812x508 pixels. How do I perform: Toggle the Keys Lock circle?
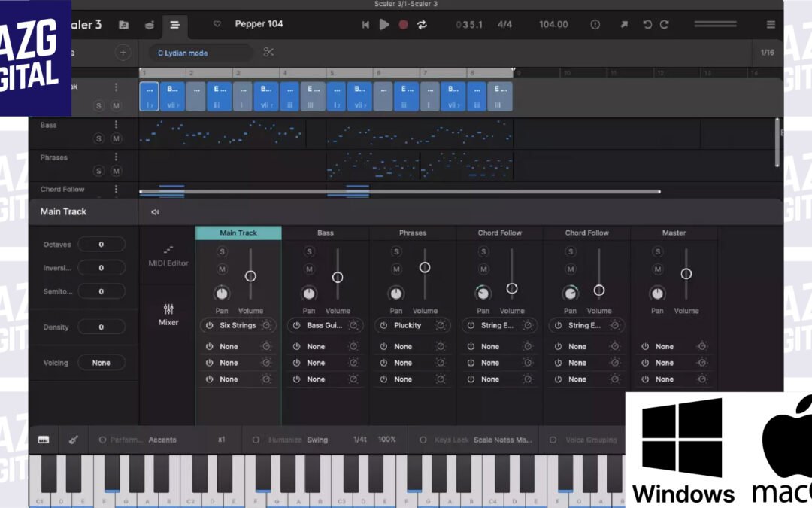pos(423,440)
